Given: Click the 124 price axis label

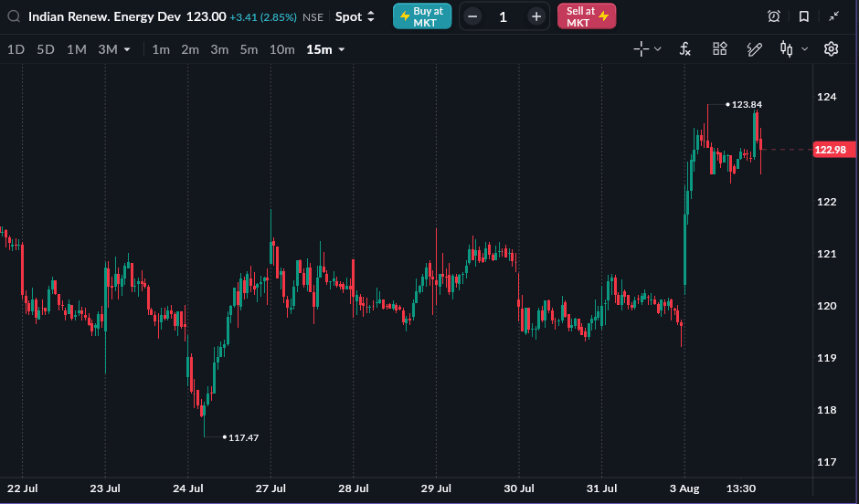Looking at the screenshot, I should pos(827,97).
